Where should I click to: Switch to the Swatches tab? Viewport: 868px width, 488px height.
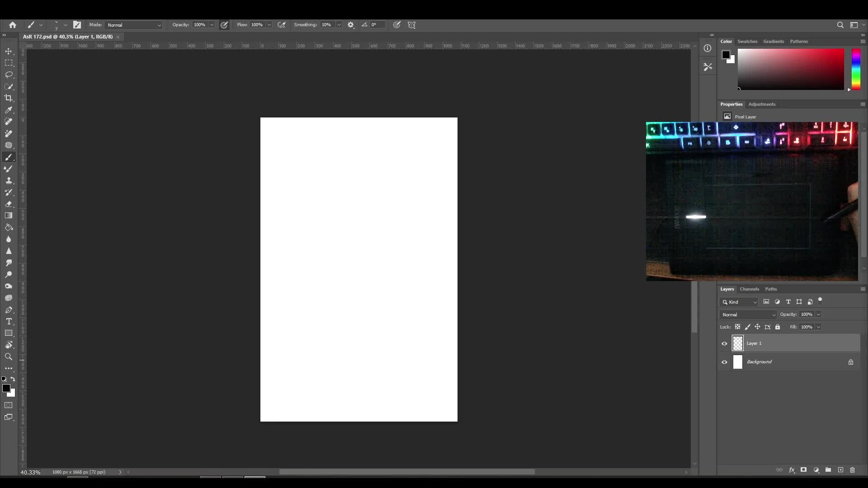point(747,41)
